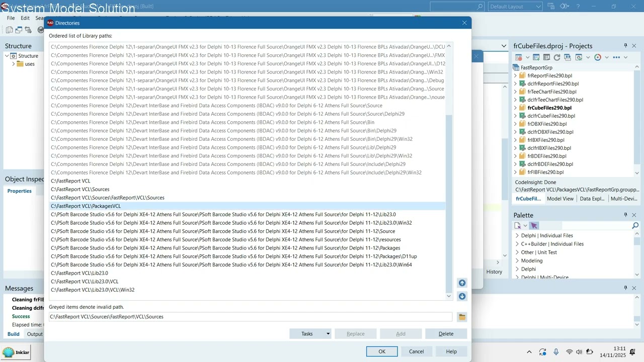Select C:\FastReport VCL\Lib23.0 path row
The image size is (644, 362).
pyautogui.click(x=248, y=273)
